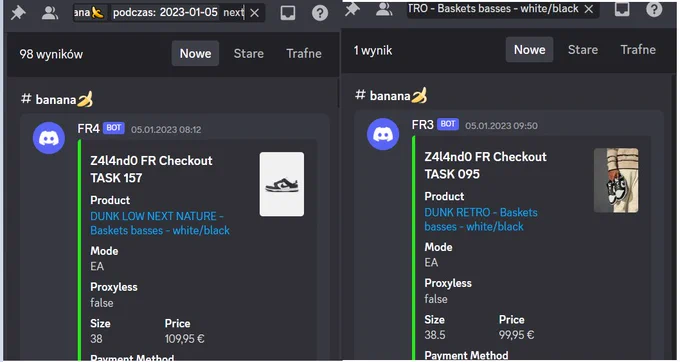Image resolution: width=680 pixels, height=362 pixels.
Task: Click the FR3 username
Action: [x=422, y=125]
